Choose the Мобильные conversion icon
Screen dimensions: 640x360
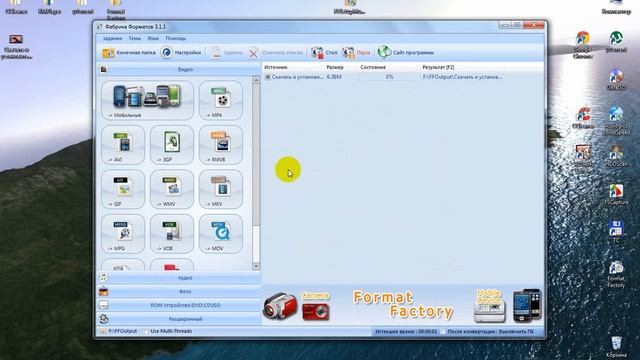click(147, 100)
